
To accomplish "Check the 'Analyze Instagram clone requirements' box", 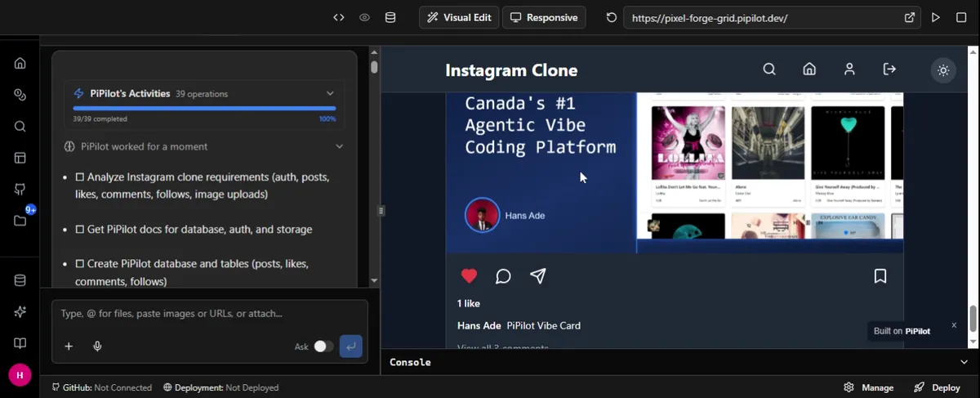I will tap(80, 177).
